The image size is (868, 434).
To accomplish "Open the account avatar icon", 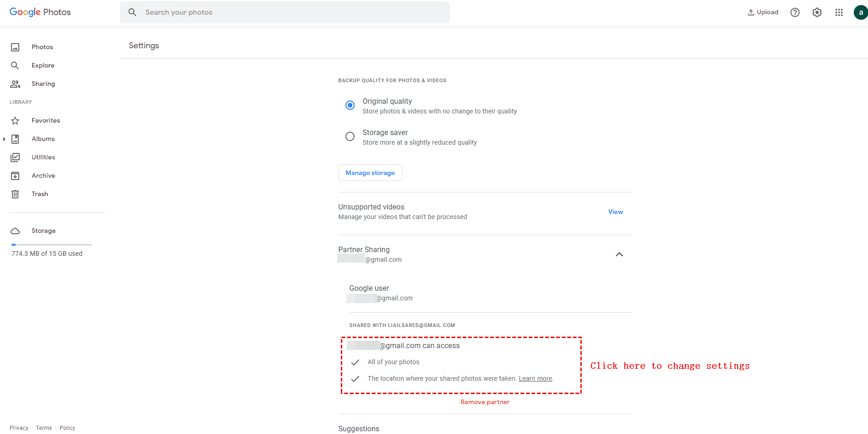I will pyautogui.click(x=860, y=12).
